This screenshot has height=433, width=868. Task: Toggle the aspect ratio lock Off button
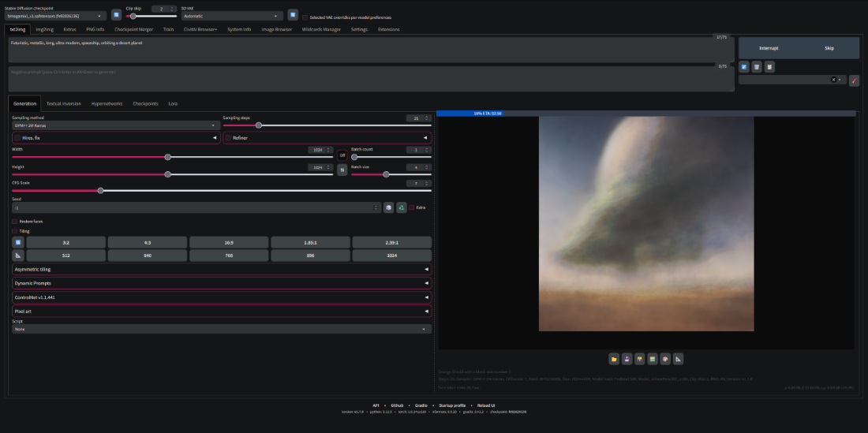[342, 155]
